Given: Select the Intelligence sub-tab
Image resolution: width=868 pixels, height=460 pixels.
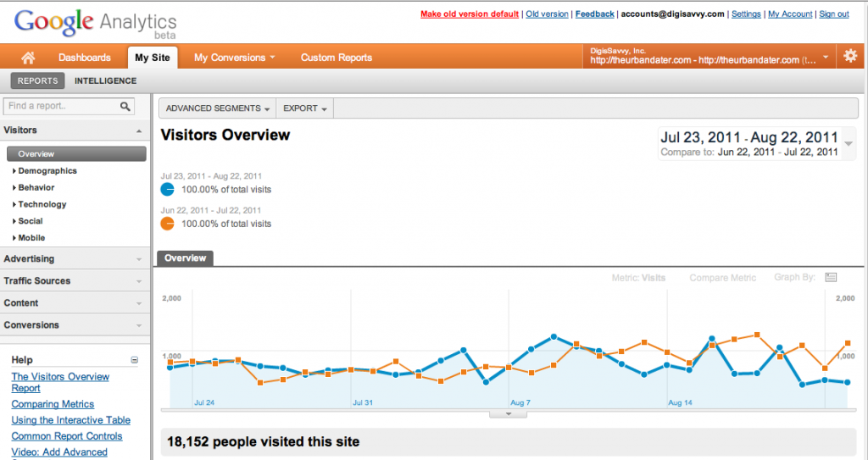Looking at the screenshot, I should [105, 80].
